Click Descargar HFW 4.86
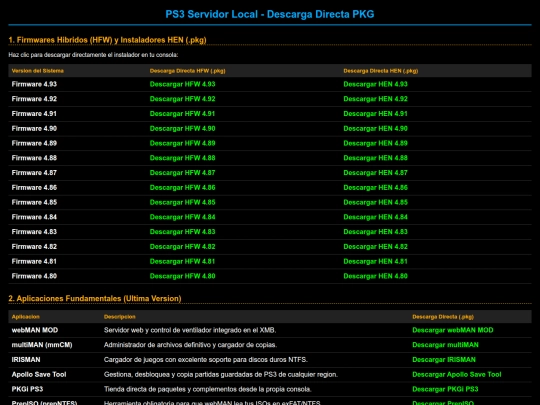The height and width of the screenshot is (405, 540). tap(183, 188)
